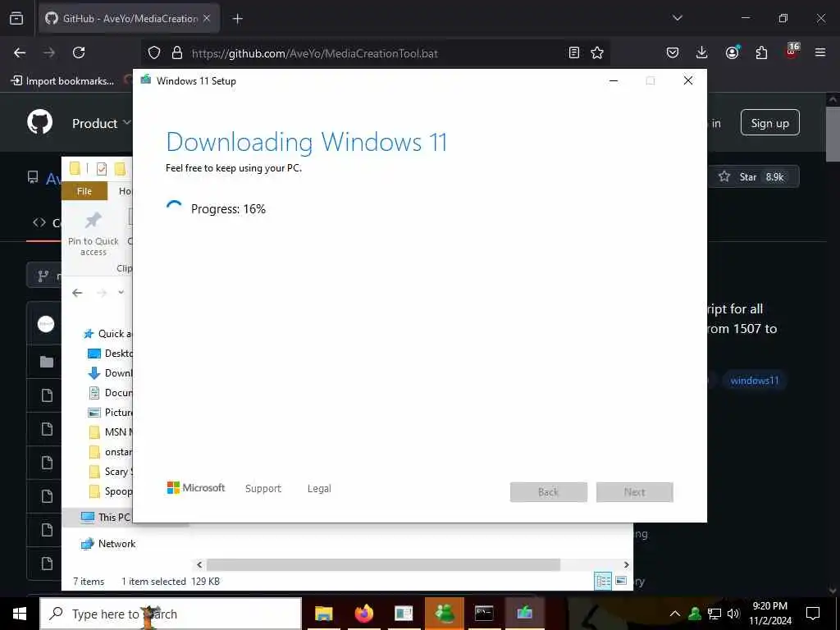Click the volume speaker tray icon
Screen dimensions: 840x630
[x=733, y=614]
